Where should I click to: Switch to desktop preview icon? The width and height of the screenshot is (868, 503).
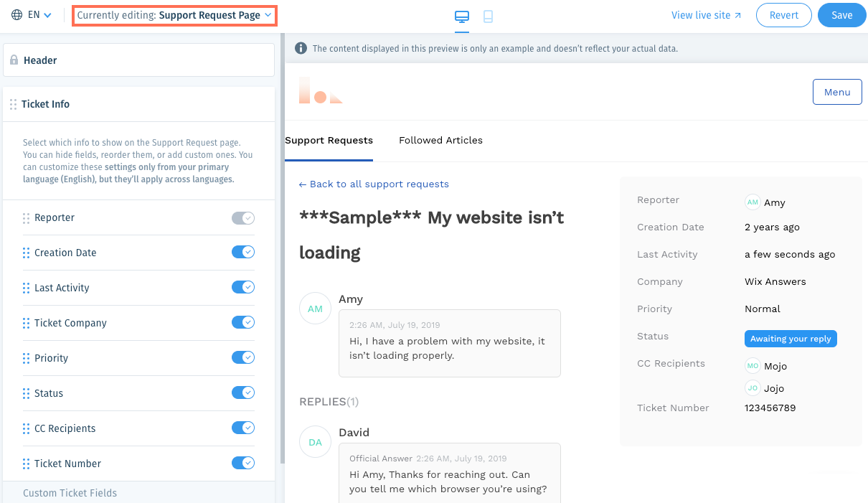(462, 17)
